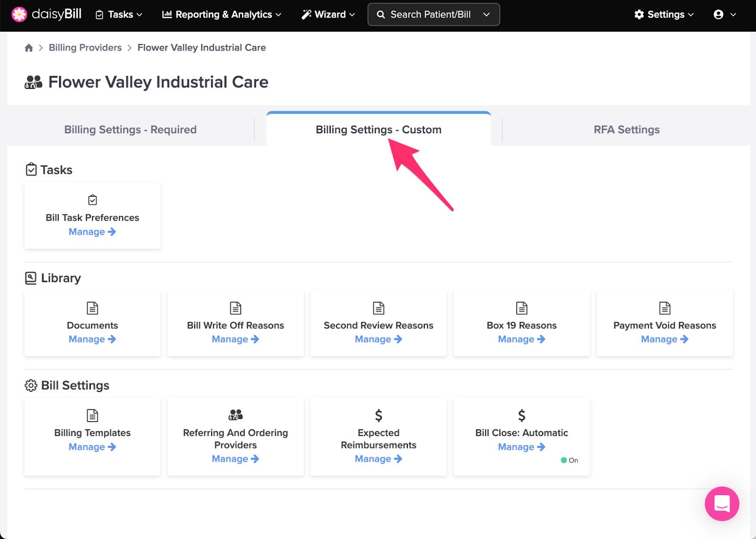Click the Expected Reimbursements dollar icon

[x=378, y=415]
